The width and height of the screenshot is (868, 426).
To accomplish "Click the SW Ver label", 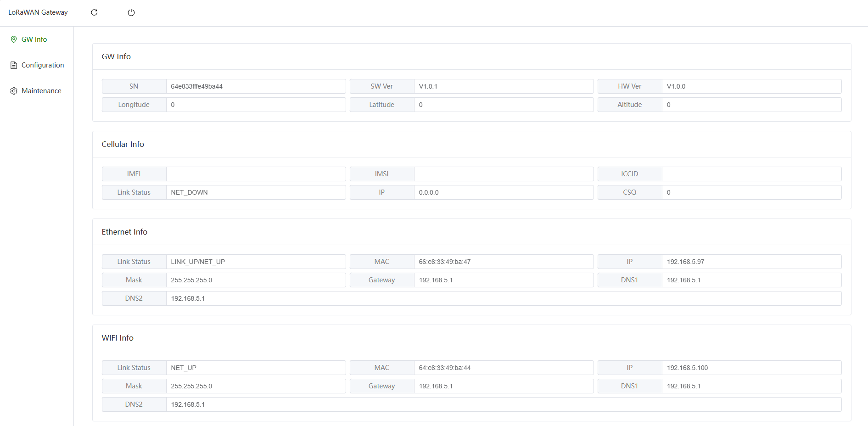I will [x=382, y=86].
